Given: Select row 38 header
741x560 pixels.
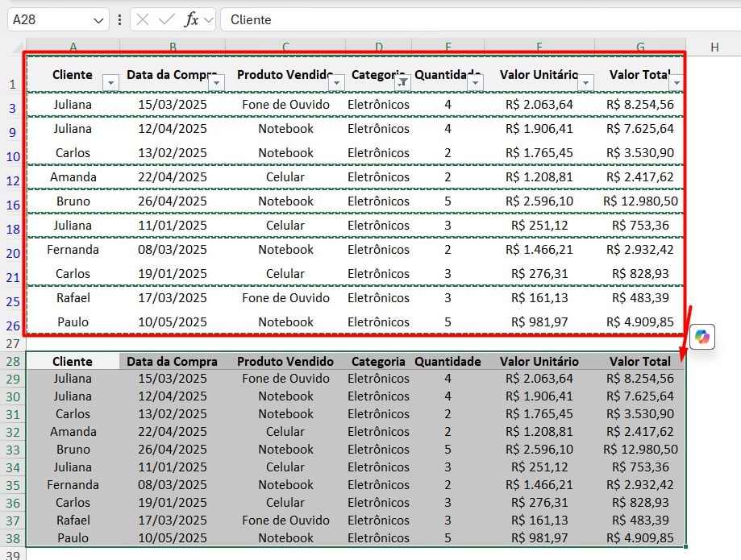Looking at the screenshot, I should click(13, 538).
